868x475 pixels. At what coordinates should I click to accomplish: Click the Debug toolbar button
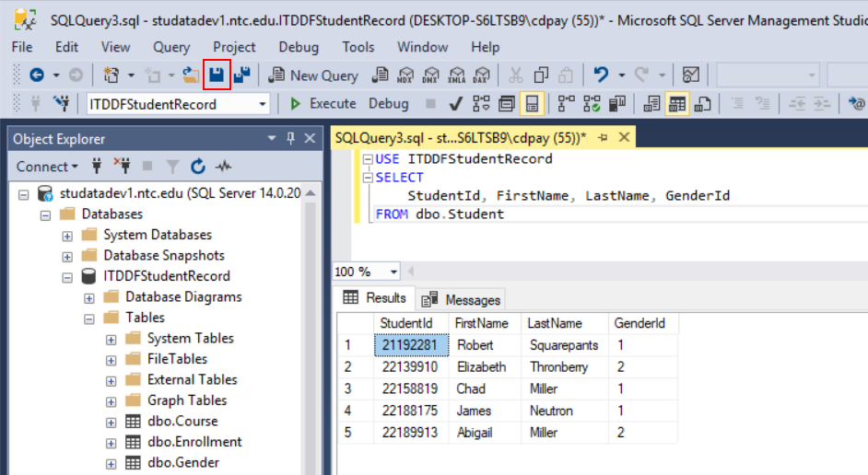coord(388,103)
